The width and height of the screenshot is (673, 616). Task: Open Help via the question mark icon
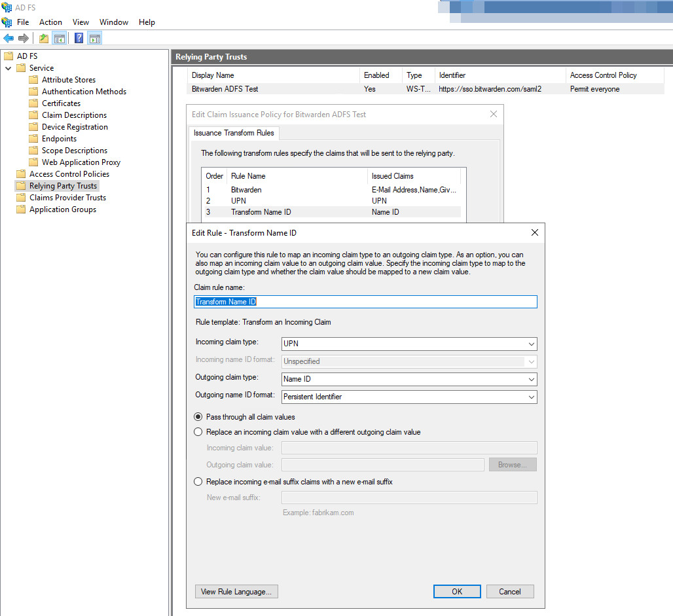pos(79,38)
